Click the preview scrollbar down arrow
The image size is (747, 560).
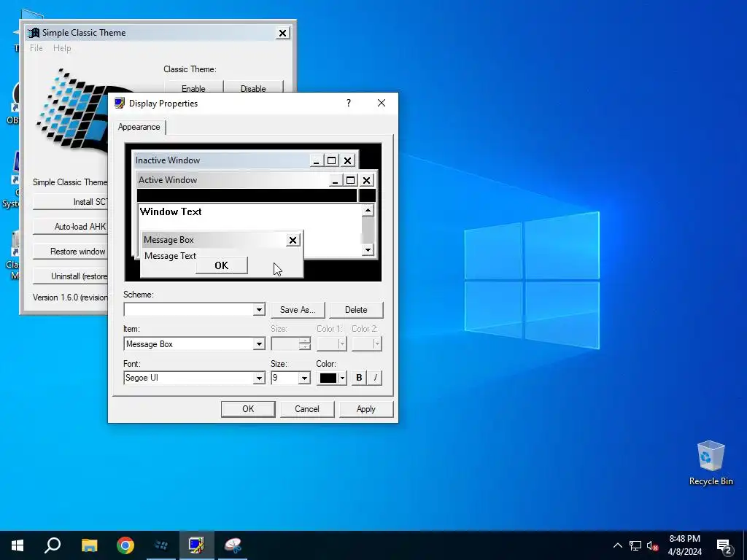tap(368, 249)
